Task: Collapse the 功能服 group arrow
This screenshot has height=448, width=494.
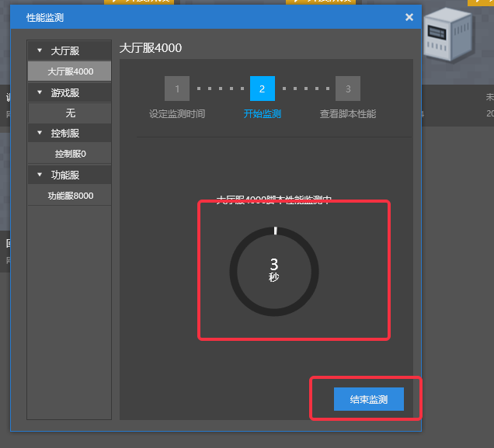Action: coord(40,175)
